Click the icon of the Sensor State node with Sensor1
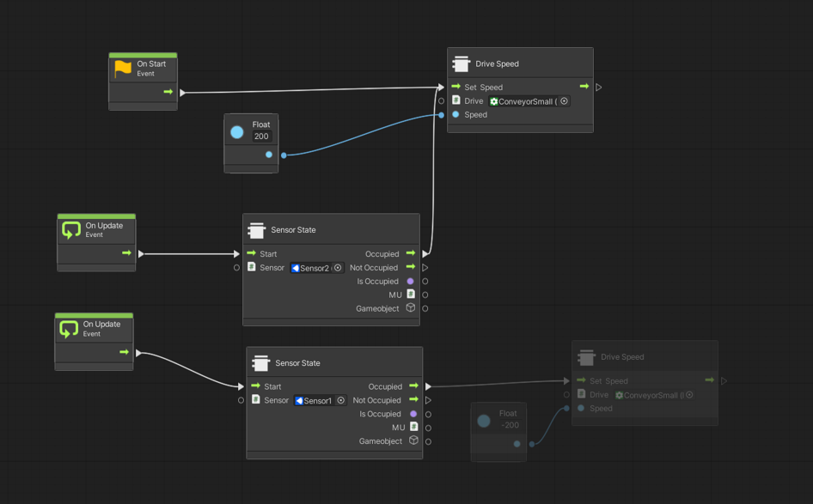Image resolution: width=813 pixels, height=504 pixels. click(x=261, y=363)
